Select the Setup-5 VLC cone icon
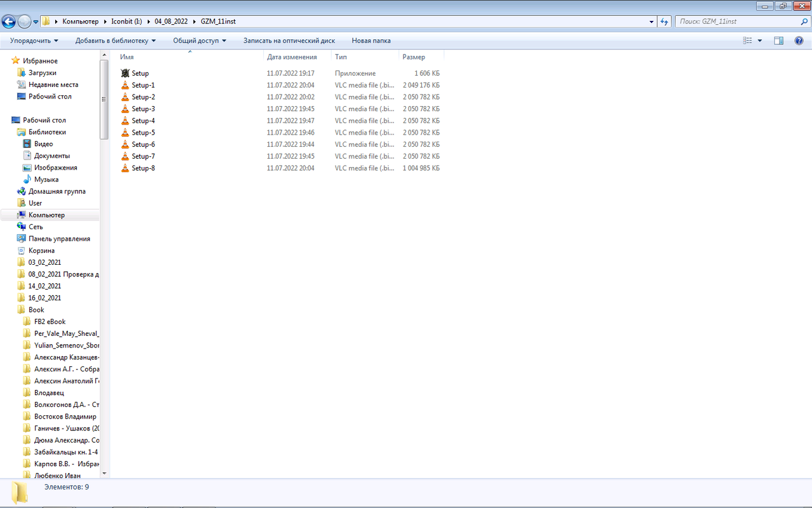 click(x=125, y=133)
